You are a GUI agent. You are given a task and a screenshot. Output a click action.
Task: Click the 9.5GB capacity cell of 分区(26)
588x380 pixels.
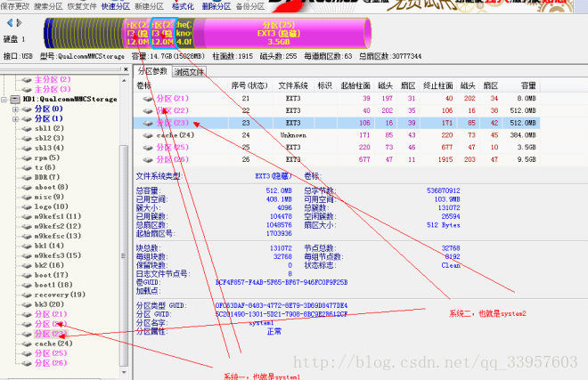[x=527, y=159]
